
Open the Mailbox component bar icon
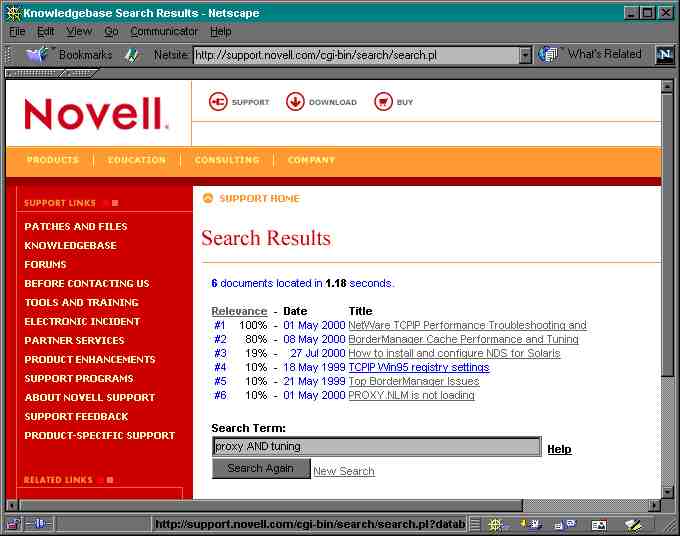point(533,525)
